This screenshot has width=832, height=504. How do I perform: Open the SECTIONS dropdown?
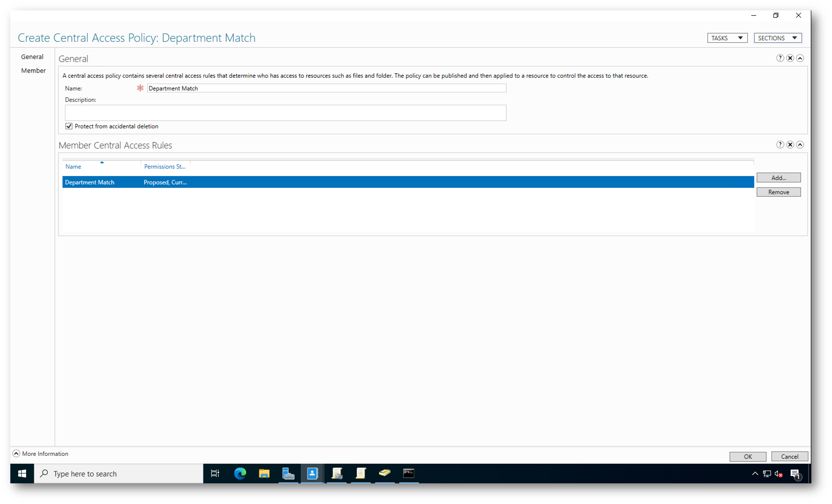[778, 38]
